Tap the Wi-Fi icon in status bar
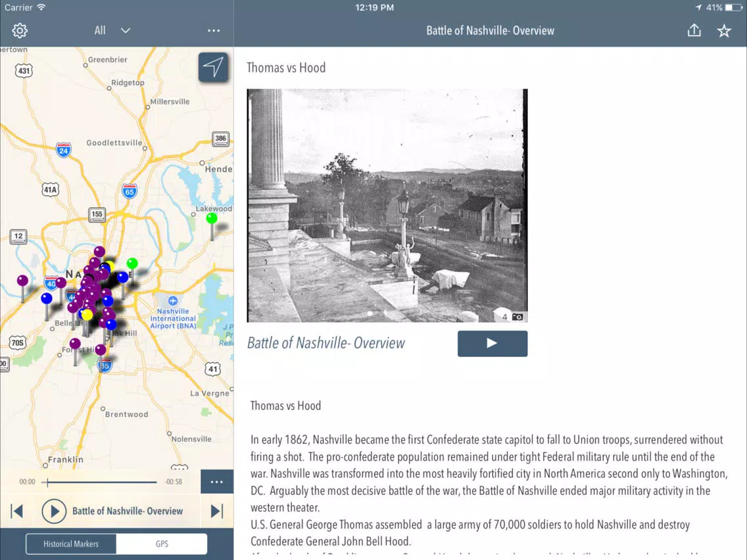747x560 pixels. (x=41, y=7)
